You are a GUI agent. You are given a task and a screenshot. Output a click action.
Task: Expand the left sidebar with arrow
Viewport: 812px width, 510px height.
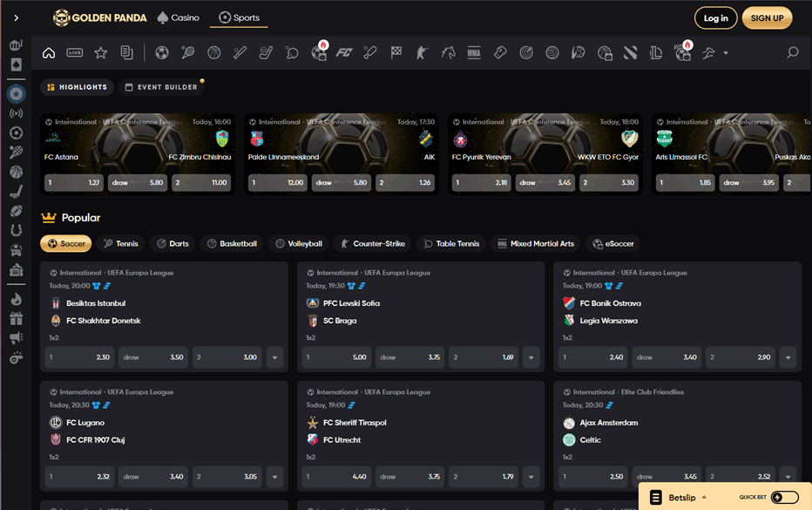tap(16, 18)
